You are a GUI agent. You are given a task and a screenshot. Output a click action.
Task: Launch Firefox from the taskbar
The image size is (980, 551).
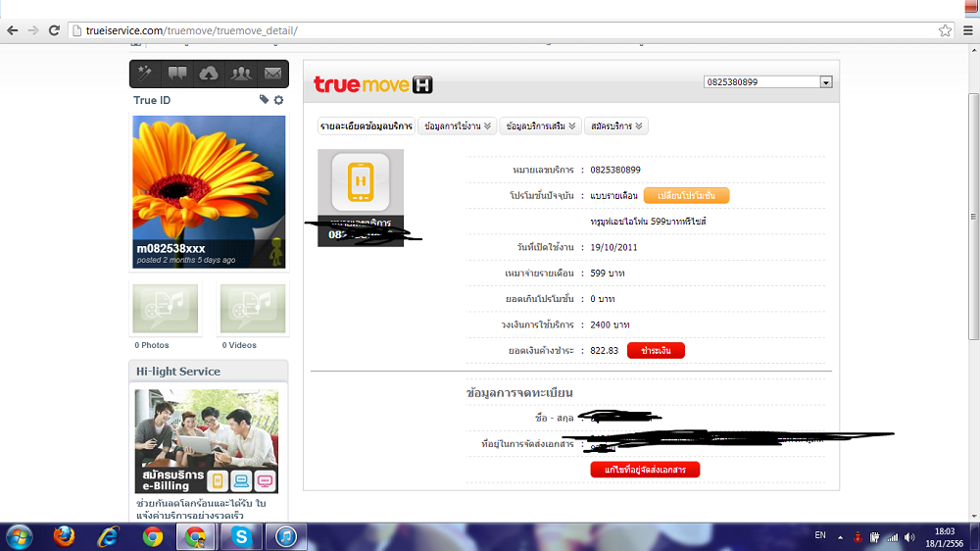tap(64, 536)
